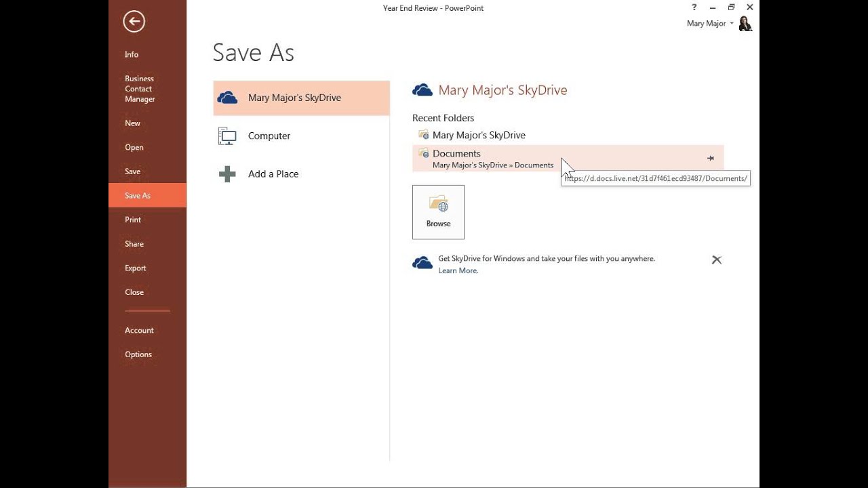The width and height of the screenshot is (868, 488).
Task: Click the Computer monitor icon
Action: point(227,136)
